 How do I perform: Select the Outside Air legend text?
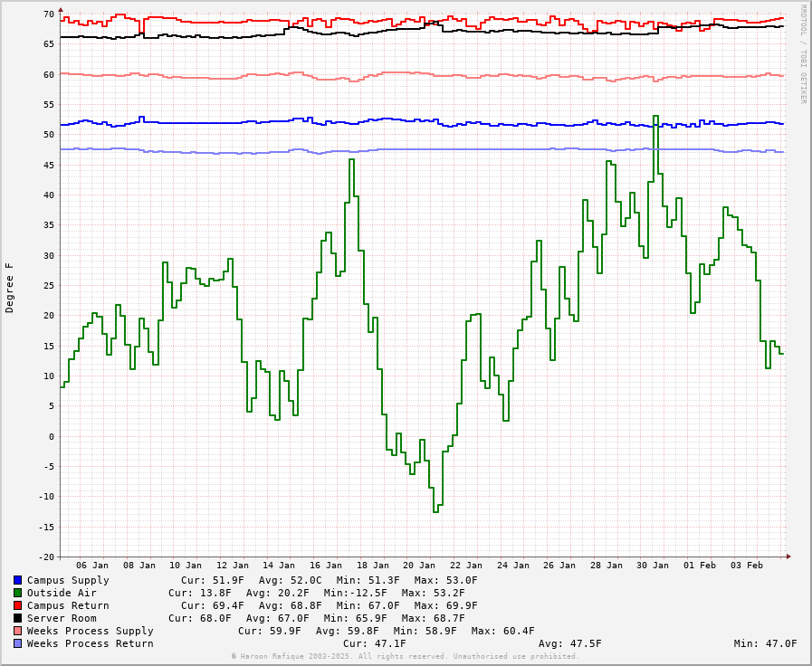pos(62,593)
